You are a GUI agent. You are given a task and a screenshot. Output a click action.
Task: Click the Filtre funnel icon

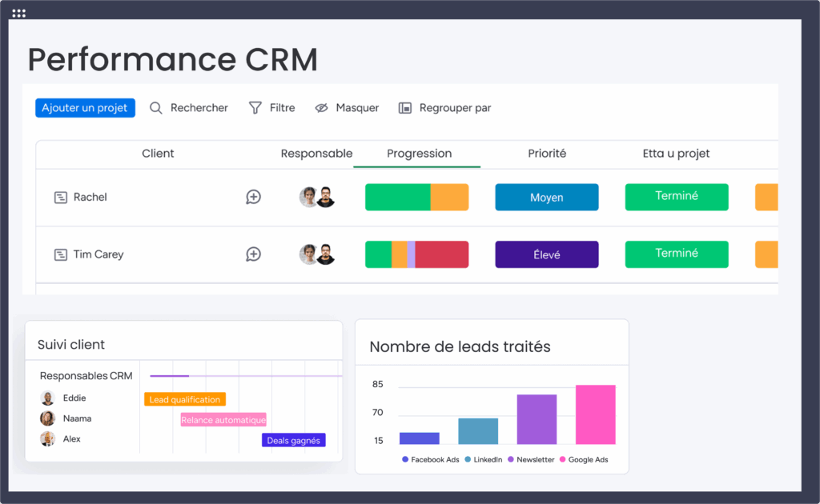[x=255, y=108]
